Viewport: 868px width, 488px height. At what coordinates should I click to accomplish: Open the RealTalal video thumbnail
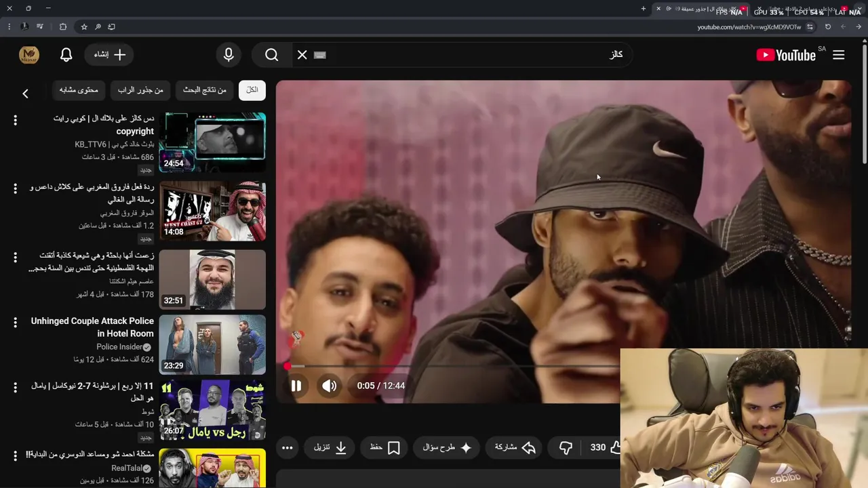[212, 468]
